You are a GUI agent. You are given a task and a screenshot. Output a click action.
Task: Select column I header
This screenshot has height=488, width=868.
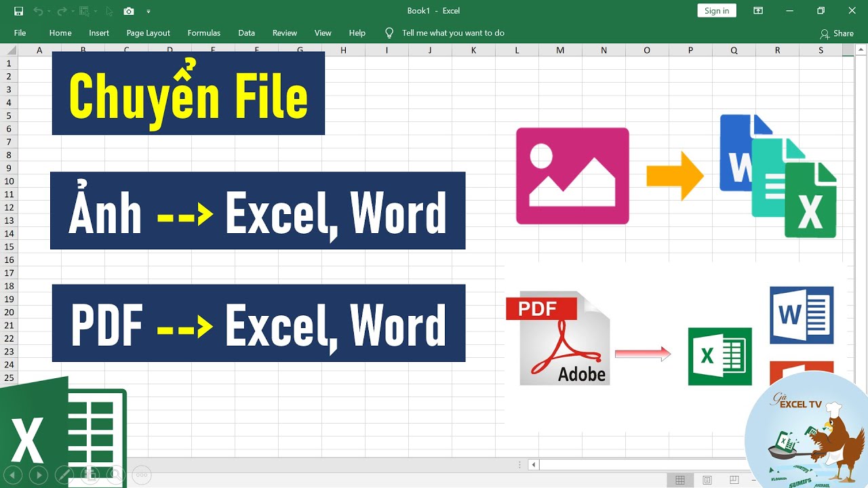(x=387, y=50)
